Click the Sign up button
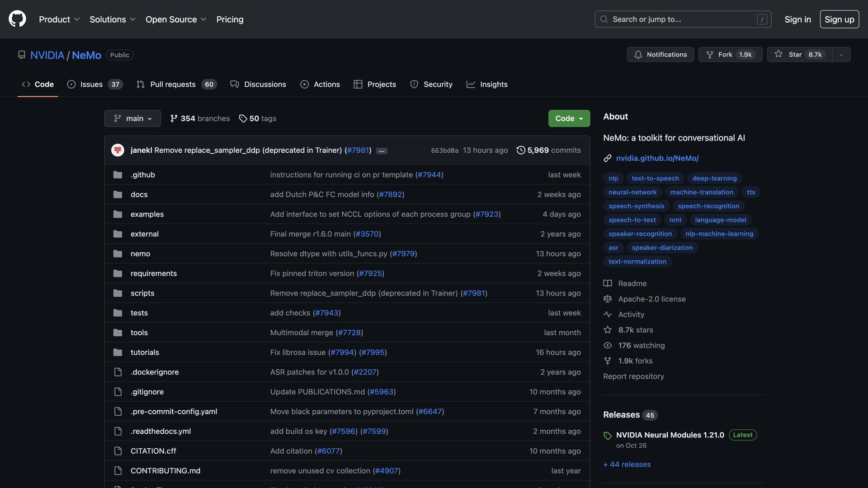 839,19
